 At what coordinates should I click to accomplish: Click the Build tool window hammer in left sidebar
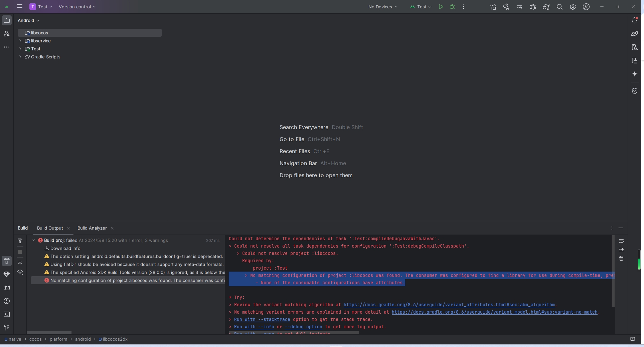(7, 261)
